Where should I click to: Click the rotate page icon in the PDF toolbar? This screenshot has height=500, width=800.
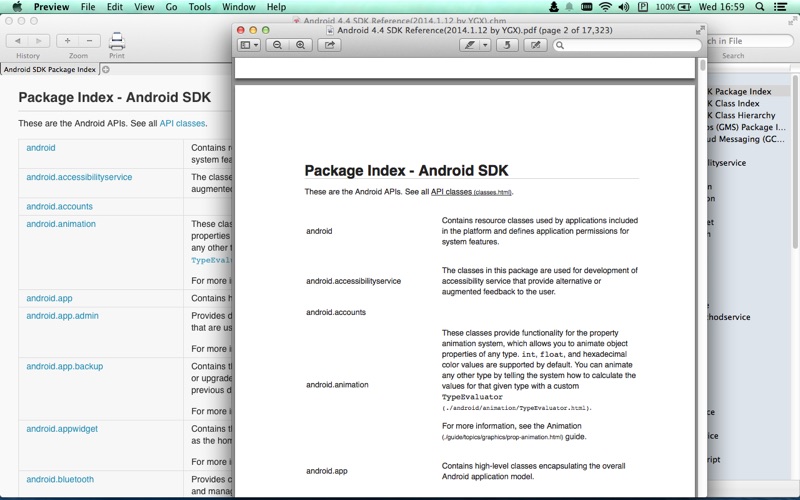(x=507, y=45)
